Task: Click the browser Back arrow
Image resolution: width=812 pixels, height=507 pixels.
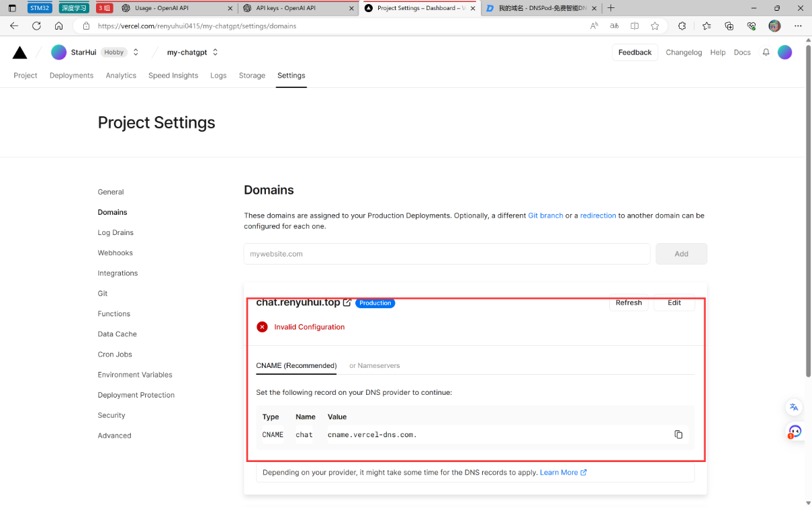Action: coord(14,26)
